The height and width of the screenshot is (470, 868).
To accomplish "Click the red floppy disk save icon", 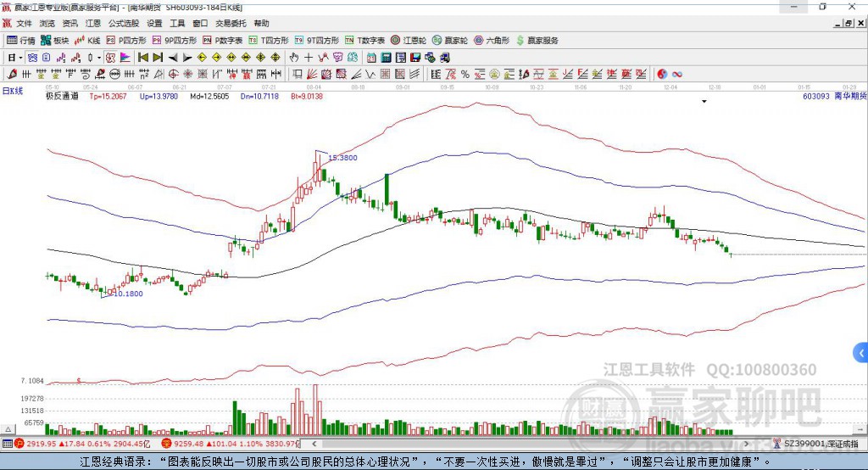I will click(415, 57).
